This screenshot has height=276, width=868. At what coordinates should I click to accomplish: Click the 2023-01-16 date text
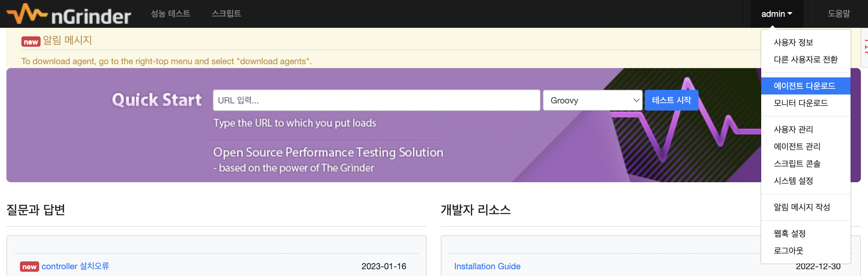(384, 266)
